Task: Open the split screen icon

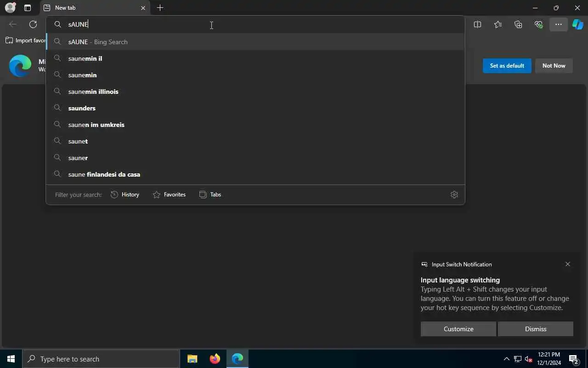Action: (477, 24)
